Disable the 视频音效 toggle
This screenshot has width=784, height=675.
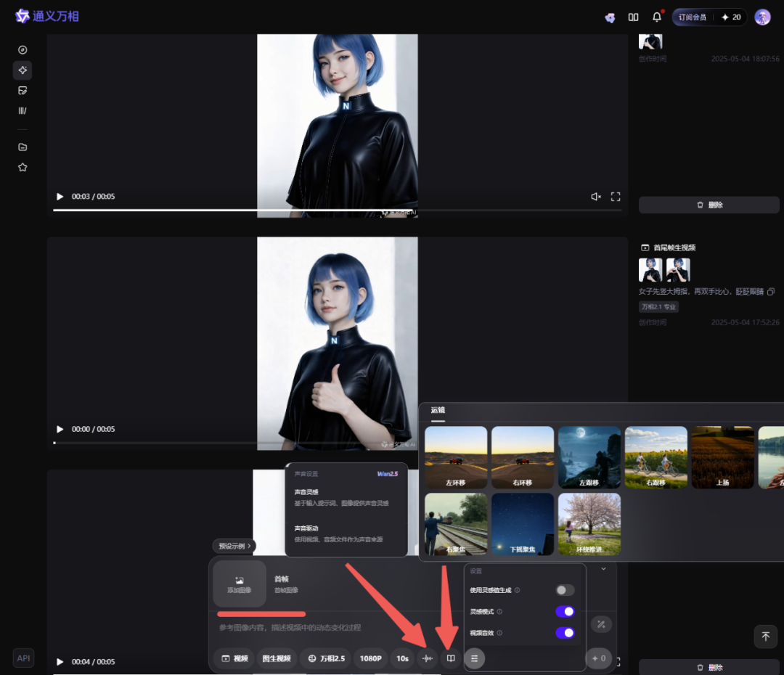point(564,633)
